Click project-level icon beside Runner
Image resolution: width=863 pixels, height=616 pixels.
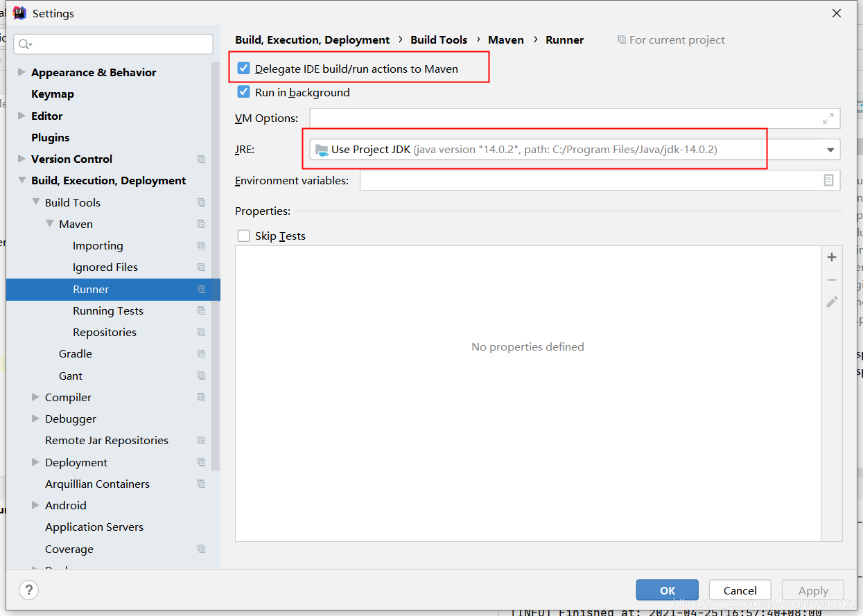pos(201,289)
